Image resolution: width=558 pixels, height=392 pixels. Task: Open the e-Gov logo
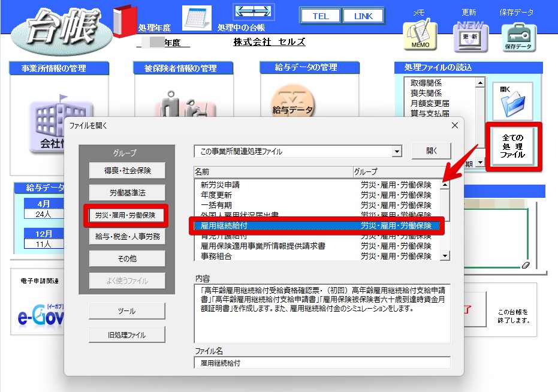[x=41, y=315]
